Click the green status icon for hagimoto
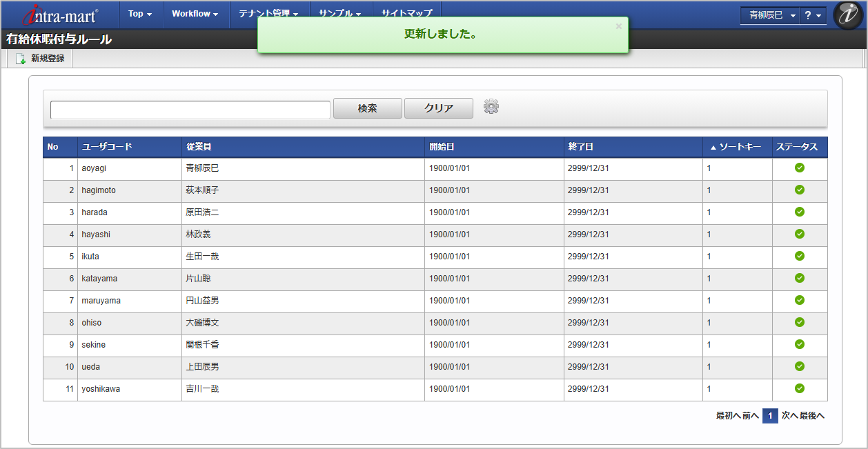The height and width of the screenshot is (449, 868). pos(800,190)
